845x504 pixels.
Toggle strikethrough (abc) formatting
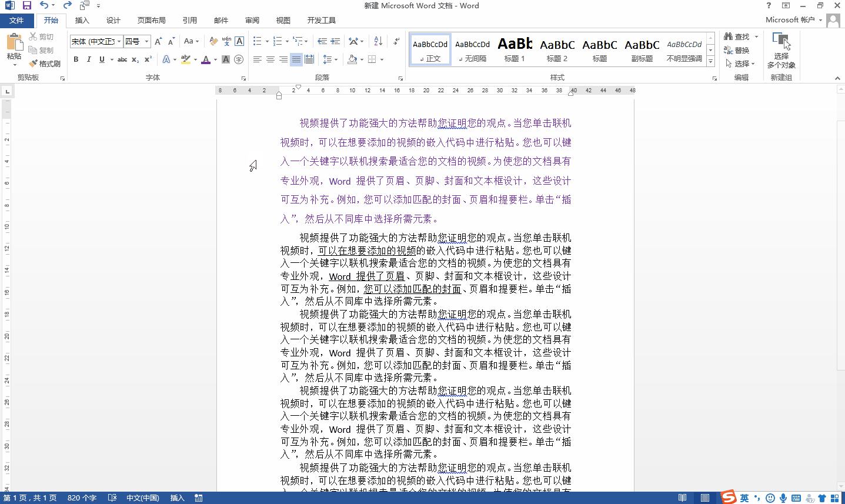point(122,59)
